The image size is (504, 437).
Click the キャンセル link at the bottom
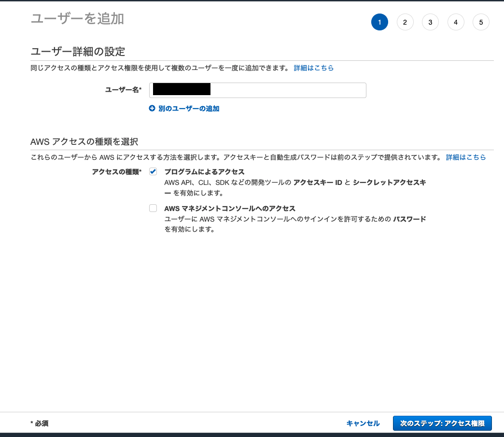[x=363, y=423]
